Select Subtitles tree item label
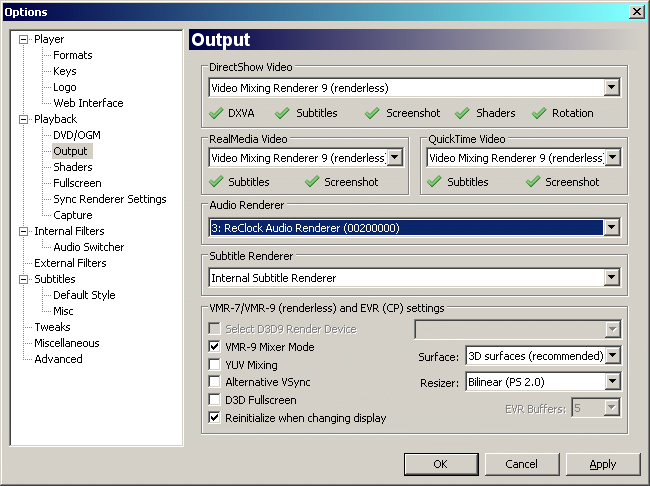The image size is (650, 486). tap(55, 279)
